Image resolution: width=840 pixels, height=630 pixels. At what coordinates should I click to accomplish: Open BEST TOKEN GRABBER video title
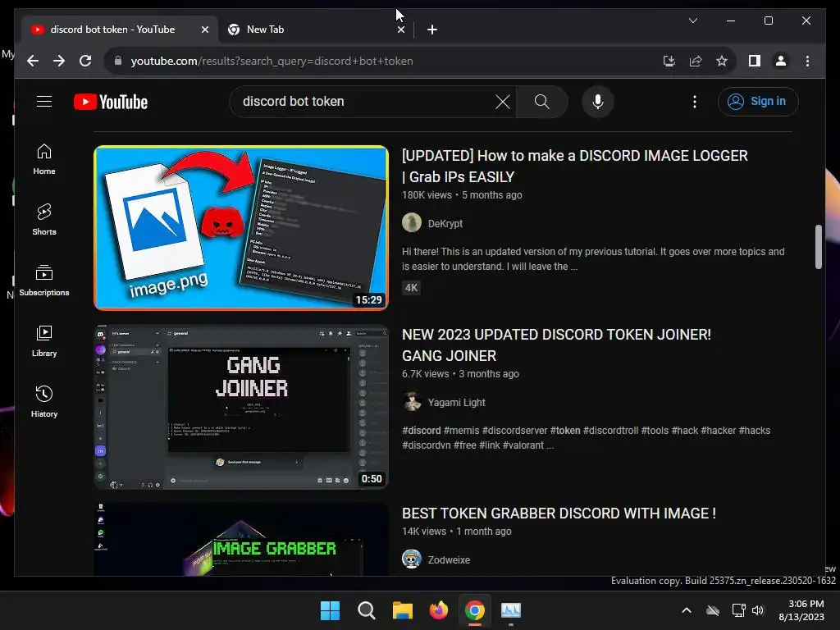pos(559,514)
